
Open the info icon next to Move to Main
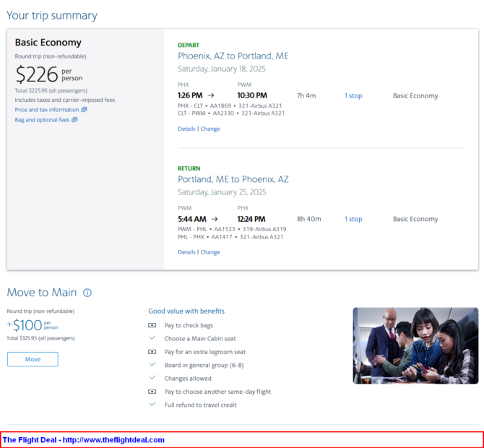pos(87,293)
